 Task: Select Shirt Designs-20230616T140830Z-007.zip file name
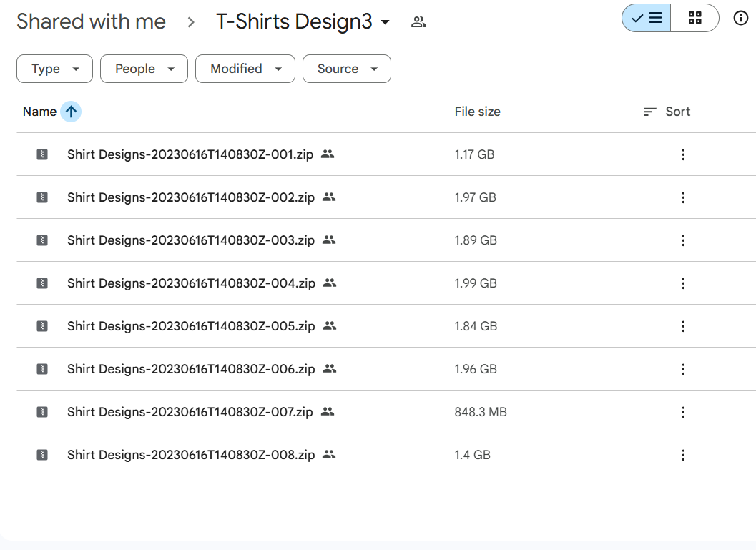pos(190,412)
